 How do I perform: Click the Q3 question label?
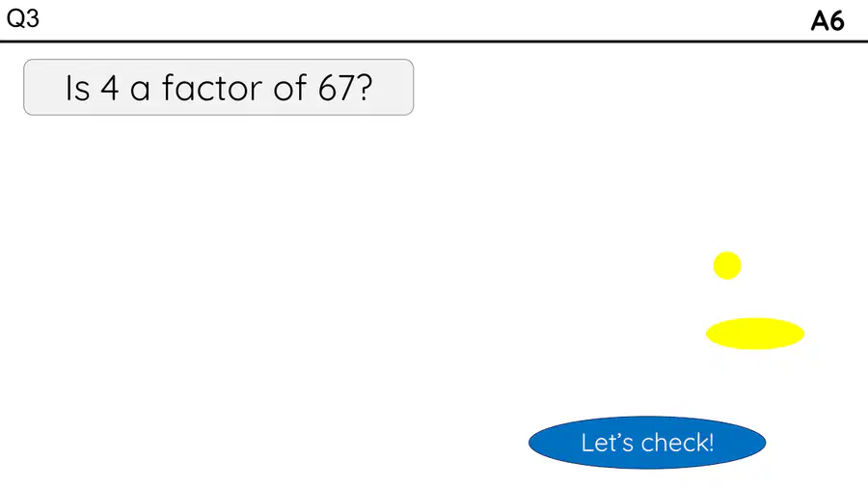pyautogui.click(x=23, y=19)
